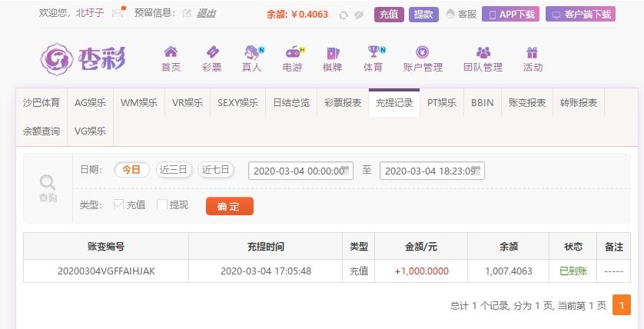Image resolution: width=644 pixels, height=329 pixels.
Task: Switch to the 账变报表 tab
Action: pyautogui.click(x=527, y=103)
